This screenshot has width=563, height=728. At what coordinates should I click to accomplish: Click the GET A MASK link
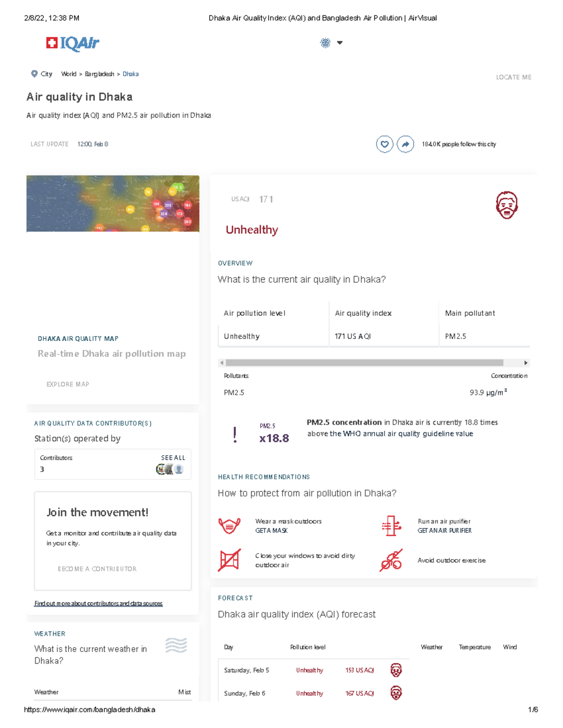[271, 531]
